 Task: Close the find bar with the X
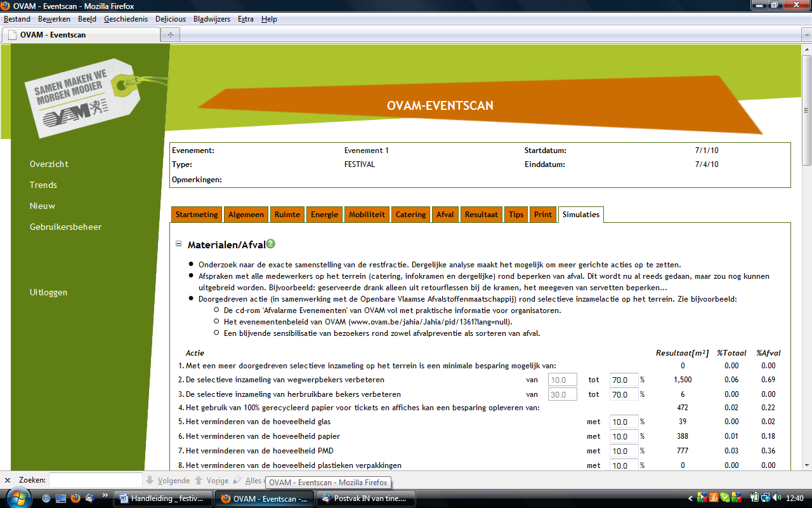(x=8, y=481)
